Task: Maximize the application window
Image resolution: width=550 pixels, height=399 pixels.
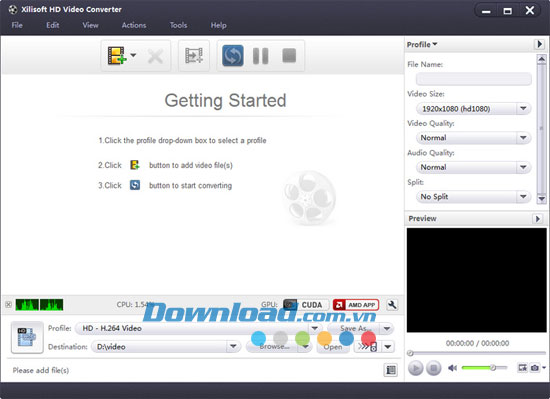Action: 508,11
